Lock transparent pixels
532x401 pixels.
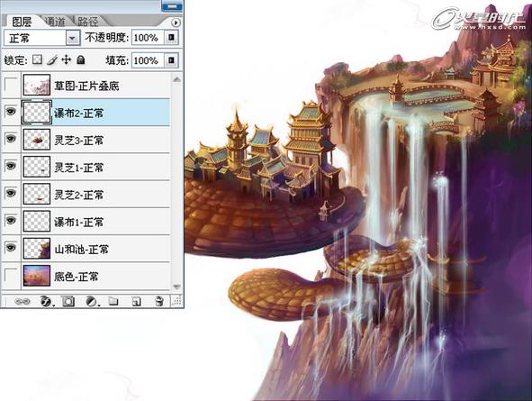(x=37, y=60)
